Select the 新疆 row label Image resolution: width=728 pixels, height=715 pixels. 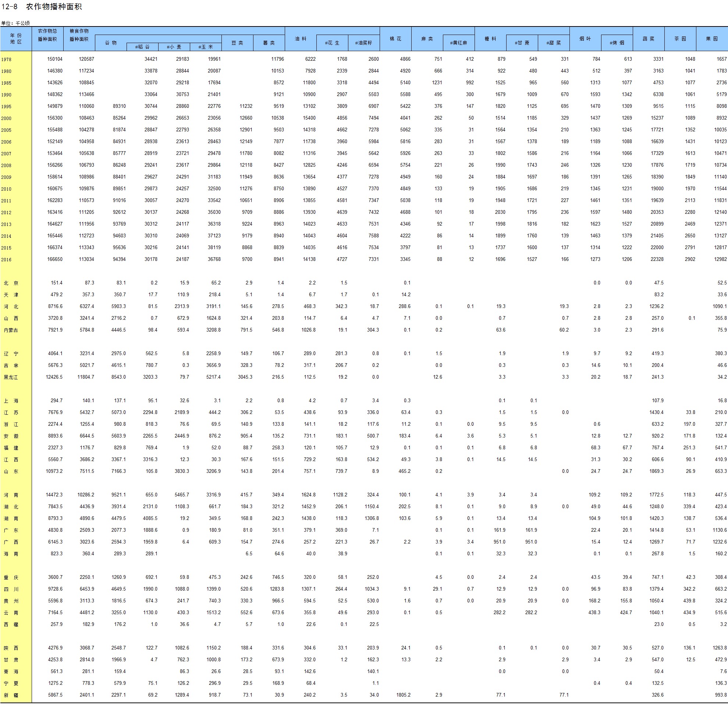[11, 695]
